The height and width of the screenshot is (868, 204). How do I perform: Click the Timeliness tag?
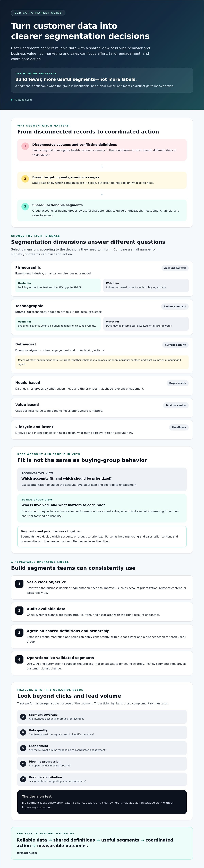tap(179, 428)
